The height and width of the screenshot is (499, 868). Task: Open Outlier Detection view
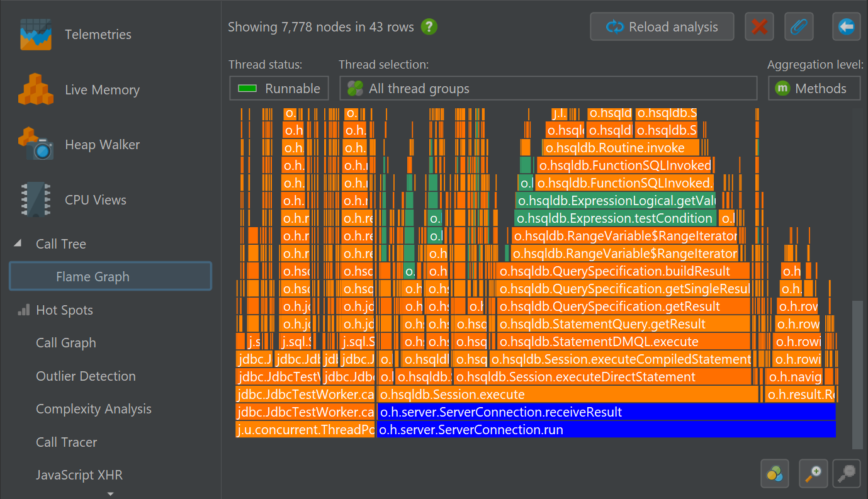pos(86,376)
